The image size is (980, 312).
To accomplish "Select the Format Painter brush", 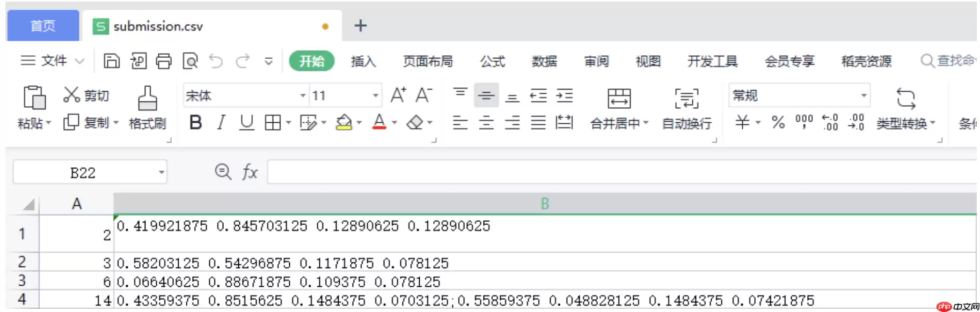I will [x=147, y=98].
